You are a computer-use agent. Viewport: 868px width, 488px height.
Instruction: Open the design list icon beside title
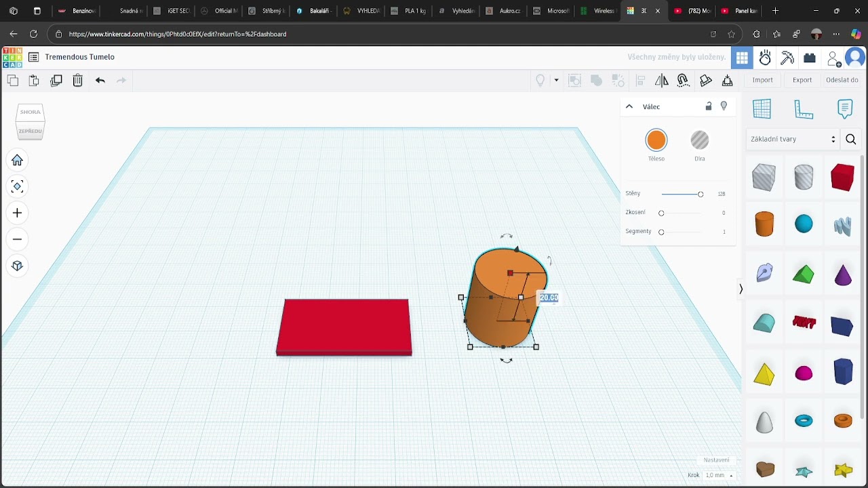tap(33, 57)
